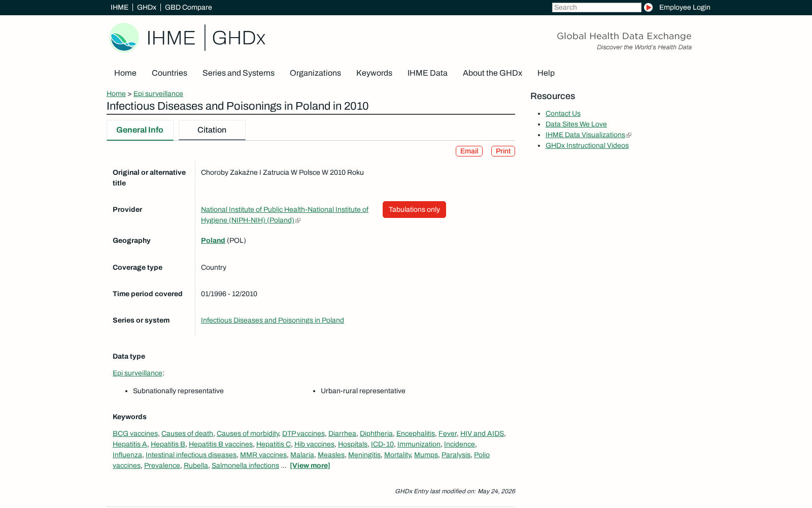Open Infectious Diseases and Poisonings in Poland series
Image resolution: width=812 pixels, height=508 pixels.
tap(273, 320)
